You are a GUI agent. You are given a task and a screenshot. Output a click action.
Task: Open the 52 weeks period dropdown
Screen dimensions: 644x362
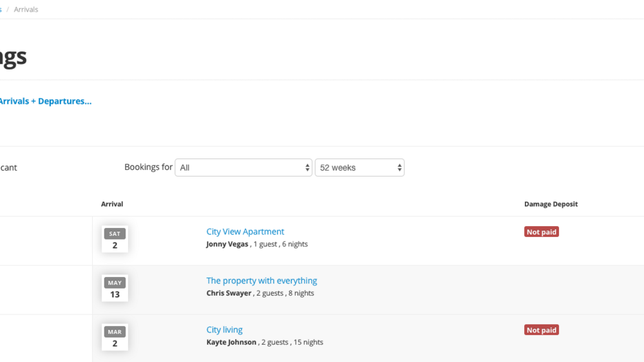point(359,167)
